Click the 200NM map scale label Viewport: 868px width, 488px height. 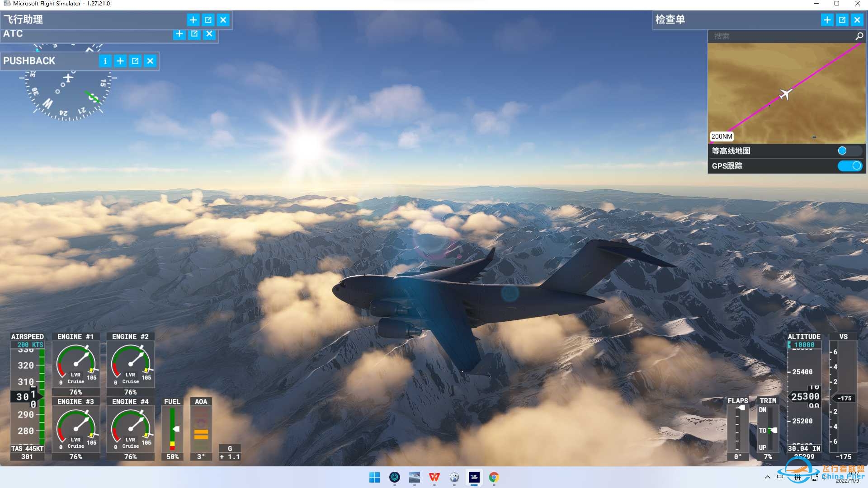722,136
